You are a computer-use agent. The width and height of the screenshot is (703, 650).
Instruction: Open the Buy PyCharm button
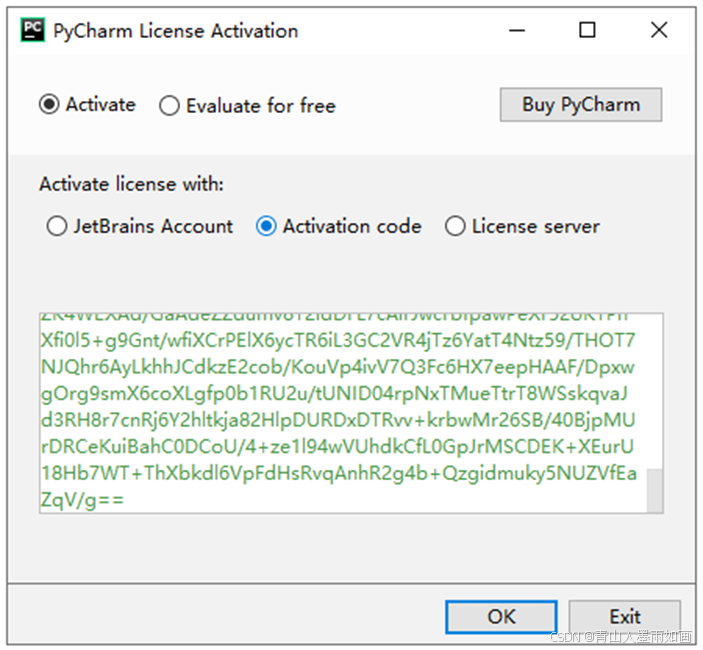[x=581, y=105]
